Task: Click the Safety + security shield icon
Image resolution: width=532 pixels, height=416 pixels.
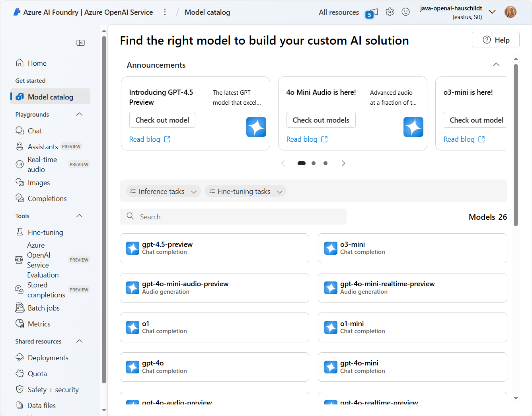Action: 19,389
